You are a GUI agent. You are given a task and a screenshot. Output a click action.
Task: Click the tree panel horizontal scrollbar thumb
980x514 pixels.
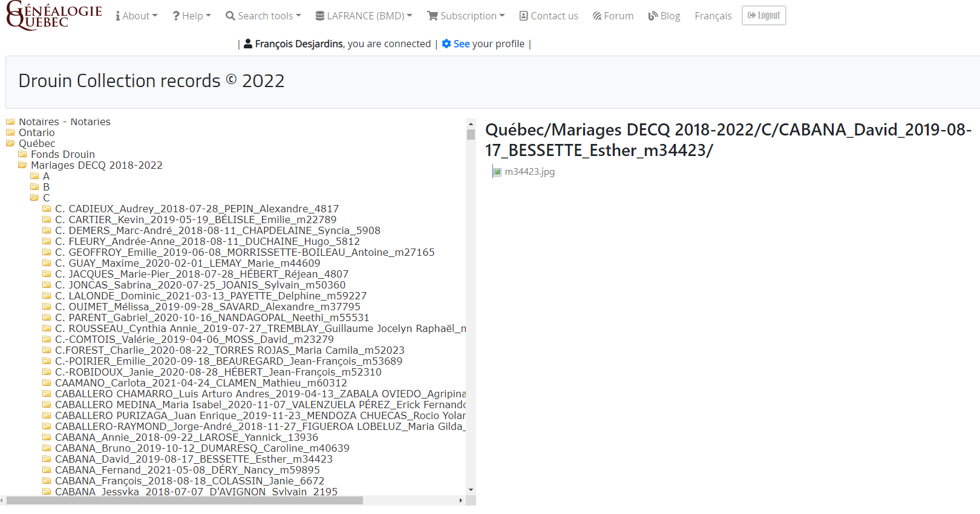click(x=185, y=501)
